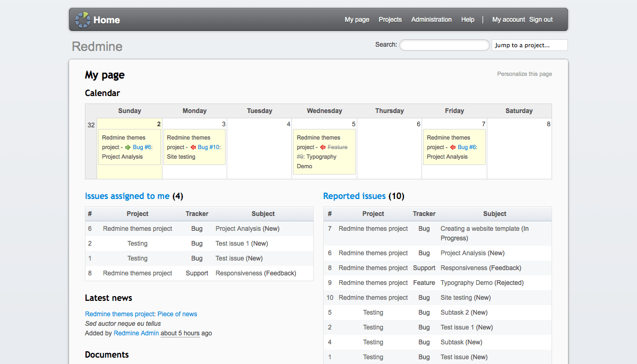Click week number 32 in calendar
This screenshot has height=364, width=637.
tap(91, 125)
